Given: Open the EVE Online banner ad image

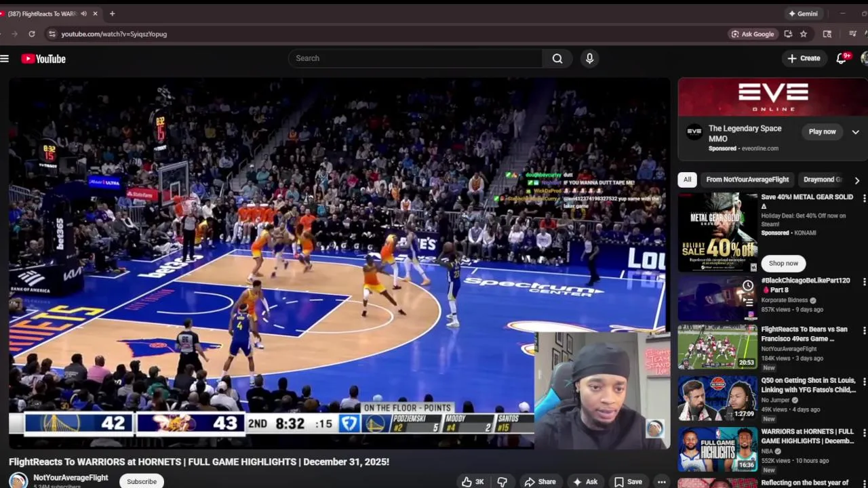Looking at the screenshot, I should pos(773,98).
